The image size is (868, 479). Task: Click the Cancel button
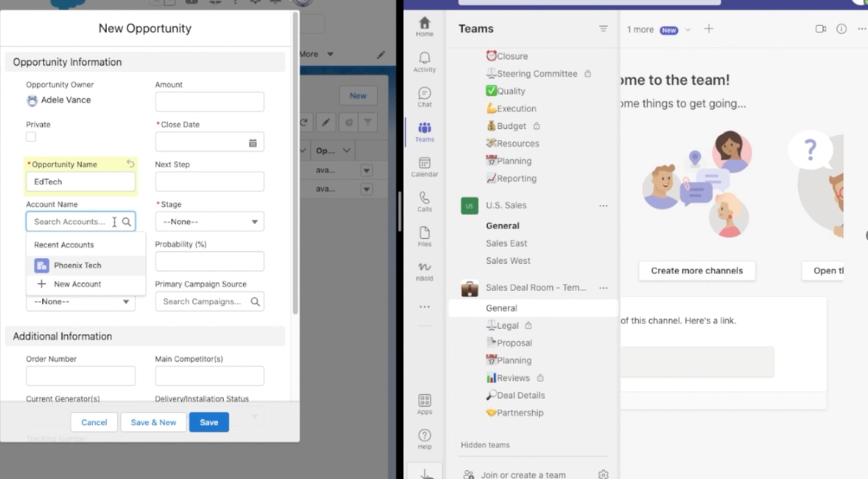point(94,422)
